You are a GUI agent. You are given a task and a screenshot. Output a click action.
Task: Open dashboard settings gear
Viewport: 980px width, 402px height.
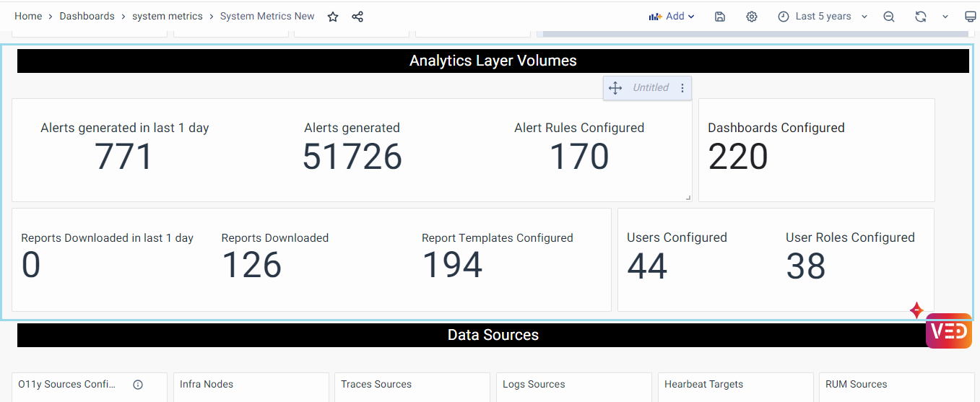752,17
